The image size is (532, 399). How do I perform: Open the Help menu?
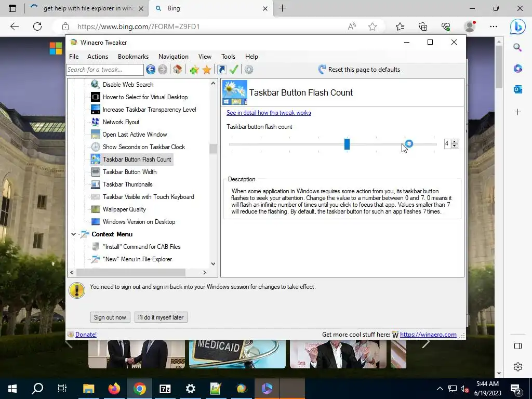click(x=251, y=57)
